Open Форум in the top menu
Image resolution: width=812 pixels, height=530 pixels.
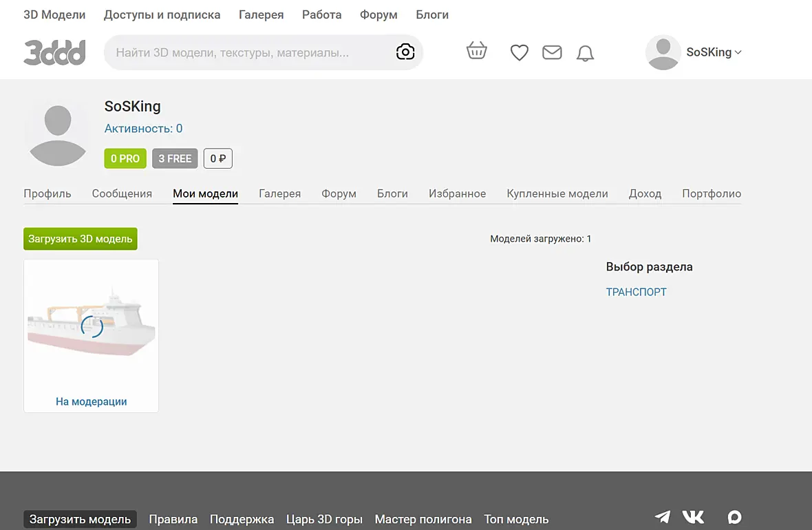pyautogui.click(x=378, y=15)
